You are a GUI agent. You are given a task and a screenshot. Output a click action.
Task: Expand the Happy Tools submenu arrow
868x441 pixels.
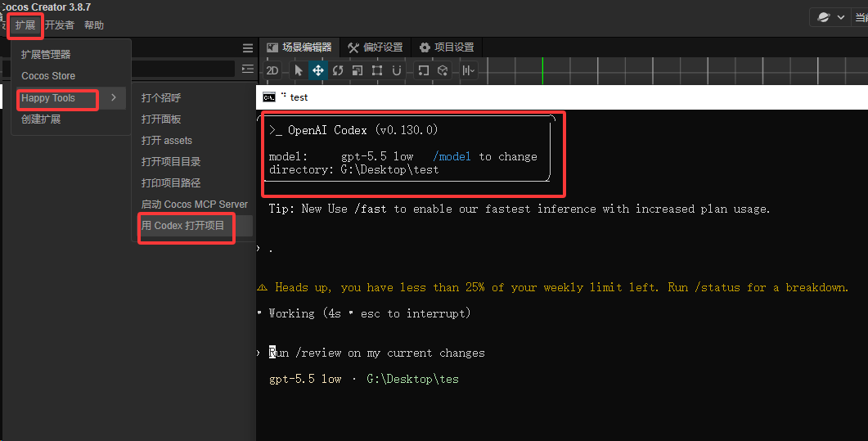(114, 97)
